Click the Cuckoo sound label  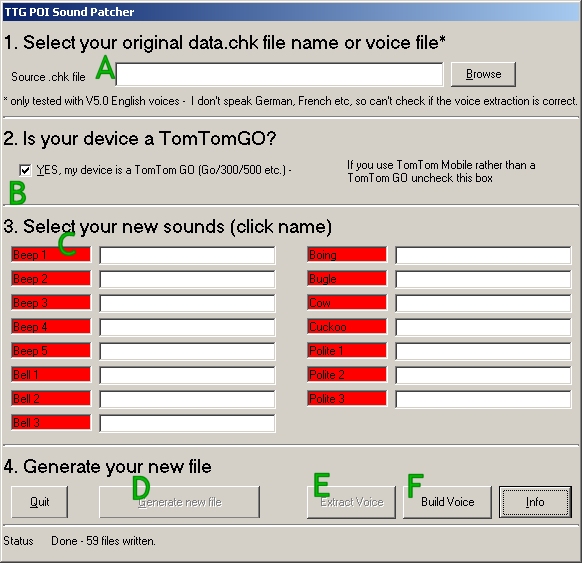pyautogui.click(x=347, y=327)
